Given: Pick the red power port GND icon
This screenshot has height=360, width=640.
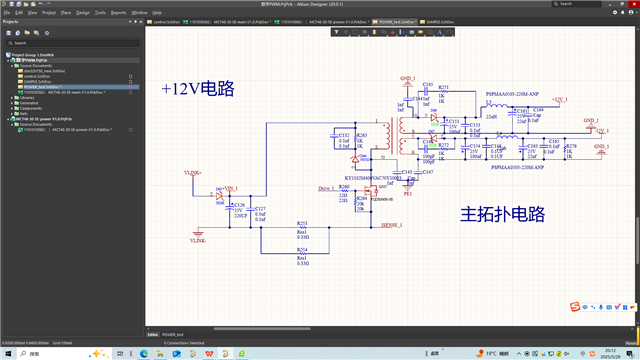Looking at the screenshot, I should [x=393, y=32].
